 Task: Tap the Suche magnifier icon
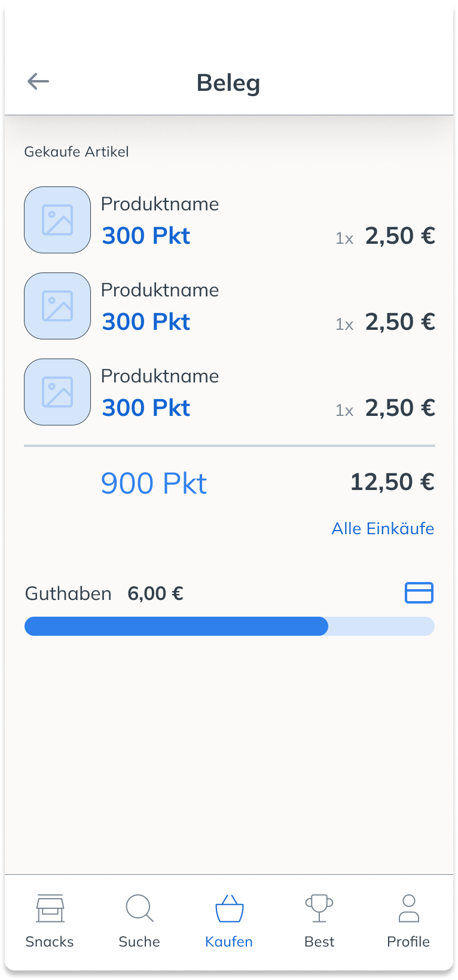139,908
